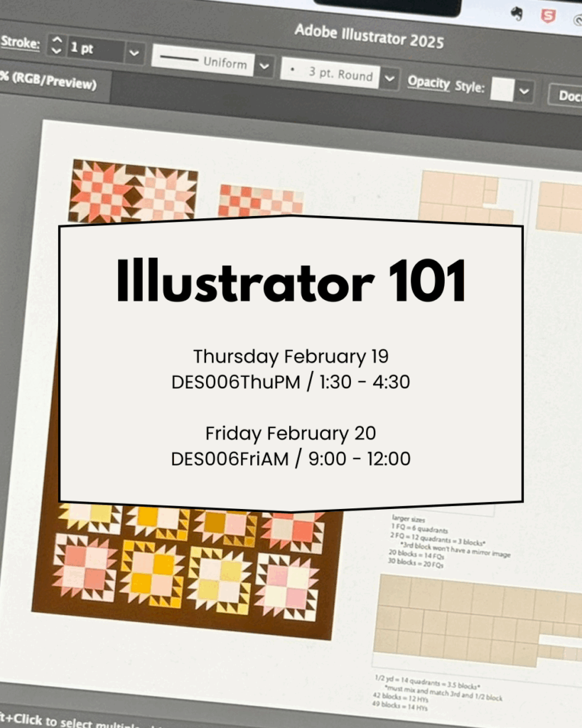Click the stroke weight stepper arrows

click(57, 47)
